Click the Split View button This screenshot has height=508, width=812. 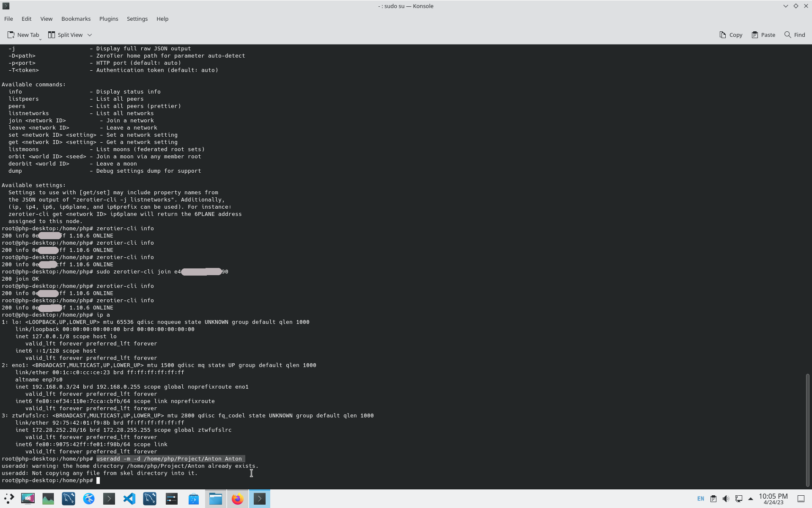pyautogui.click(x=66, y=35)
